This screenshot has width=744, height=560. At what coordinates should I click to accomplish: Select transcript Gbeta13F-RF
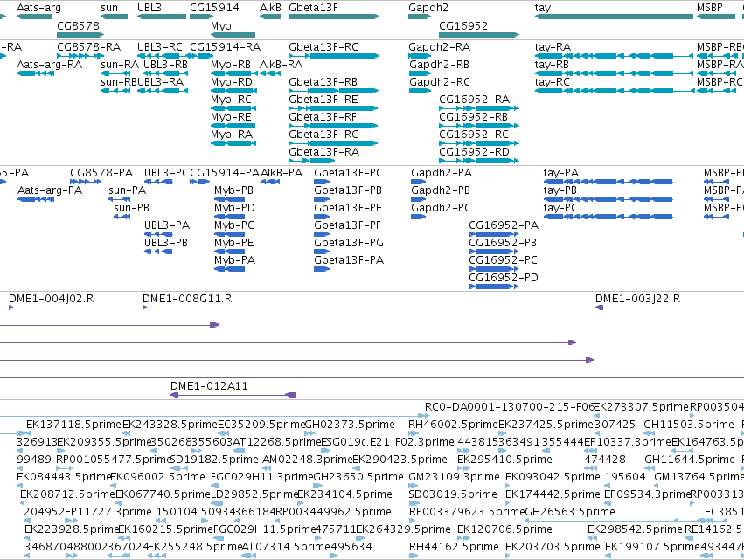click(323, 117)
